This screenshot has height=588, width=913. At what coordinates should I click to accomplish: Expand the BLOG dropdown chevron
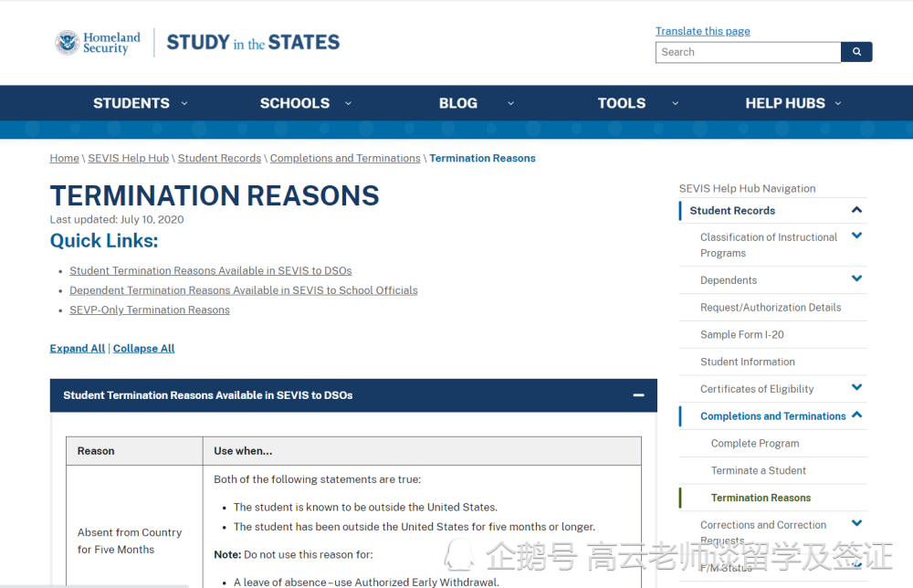coord(510,103)
